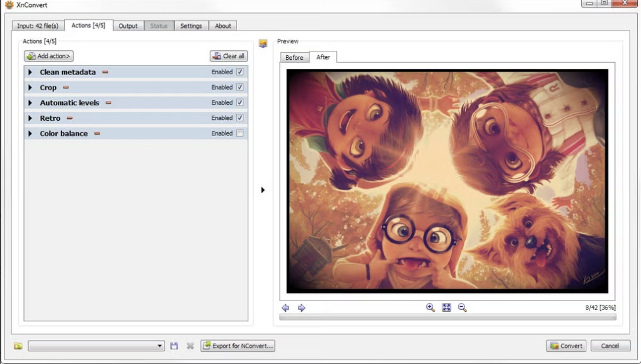Image resolution: width=641 pixels, height=364 pixels.
Task: Remove the Retro action via red minus
Action: coord(69,118)
